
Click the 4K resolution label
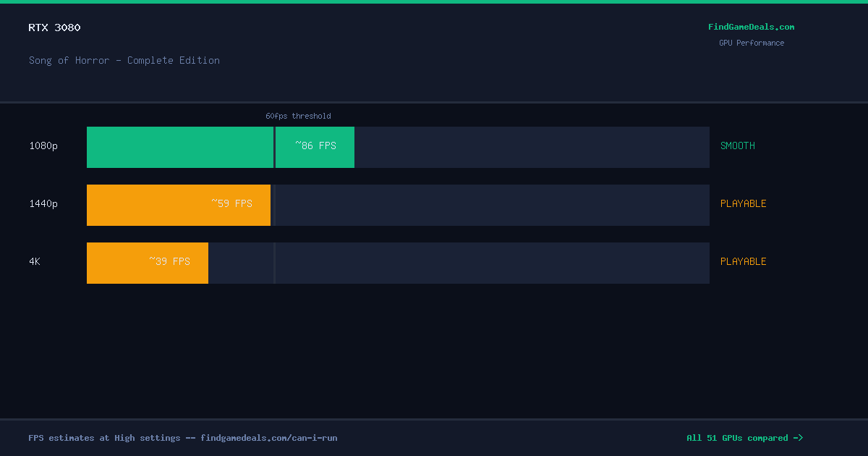(x=35, y=261)
